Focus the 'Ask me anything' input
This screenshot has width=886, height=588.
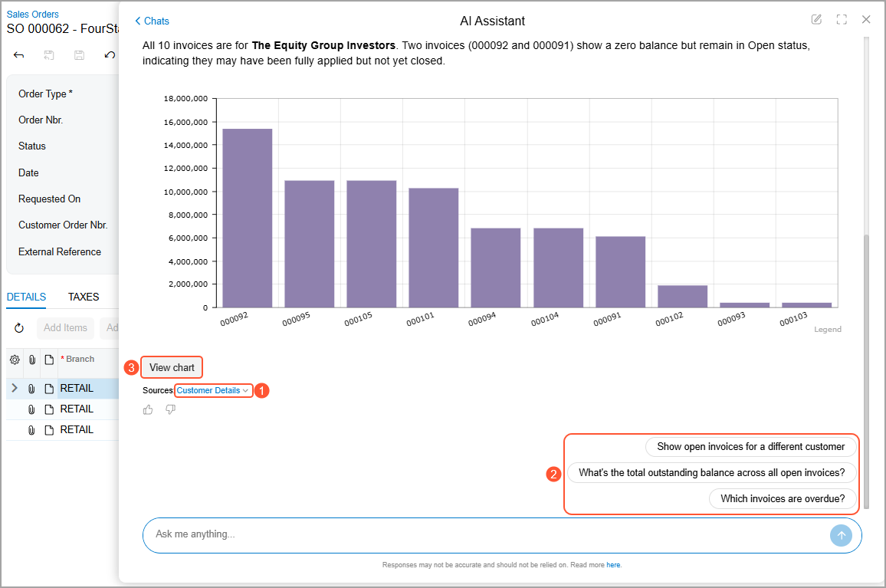tap(486, 535)
